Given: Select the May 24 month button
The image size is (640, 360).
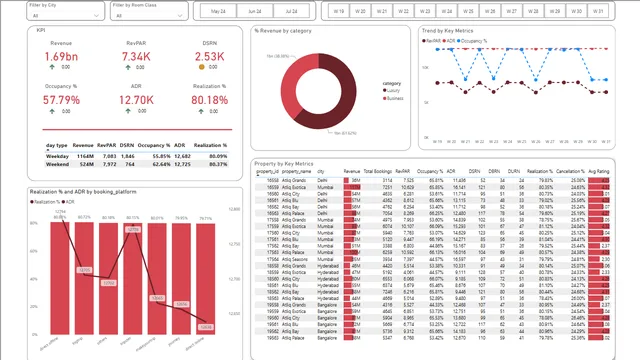Looking at the screenshot, I should [218, 11].
